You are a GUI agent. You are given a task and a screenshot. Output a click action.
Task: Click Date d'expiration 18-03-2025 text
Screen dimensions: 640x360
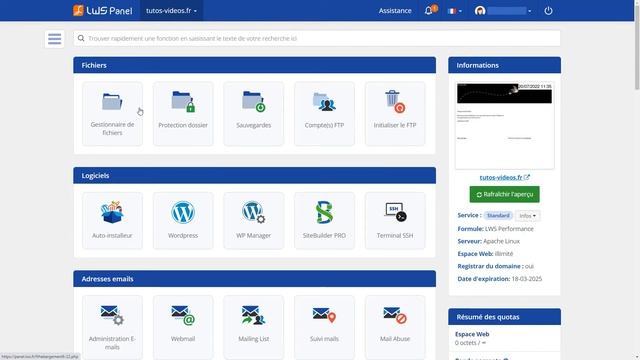click(500, 279)
